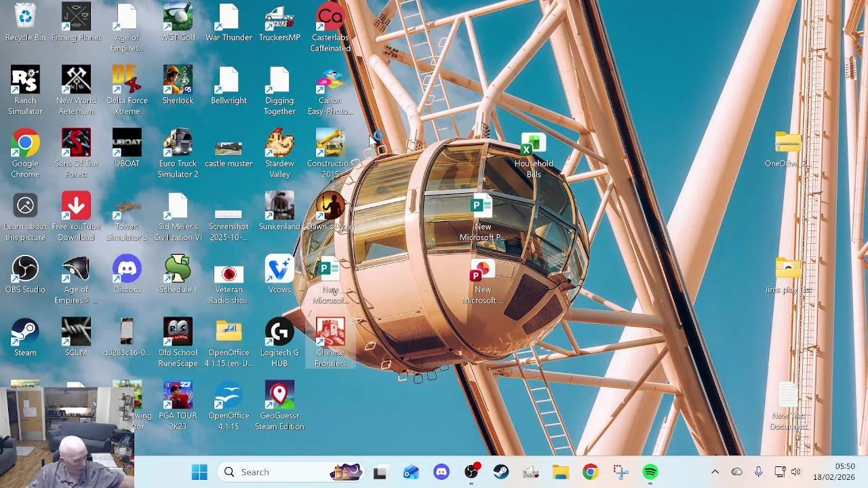Select the OneDrive folder on desktop
868x488 pixels.
(x=788, y=149)
